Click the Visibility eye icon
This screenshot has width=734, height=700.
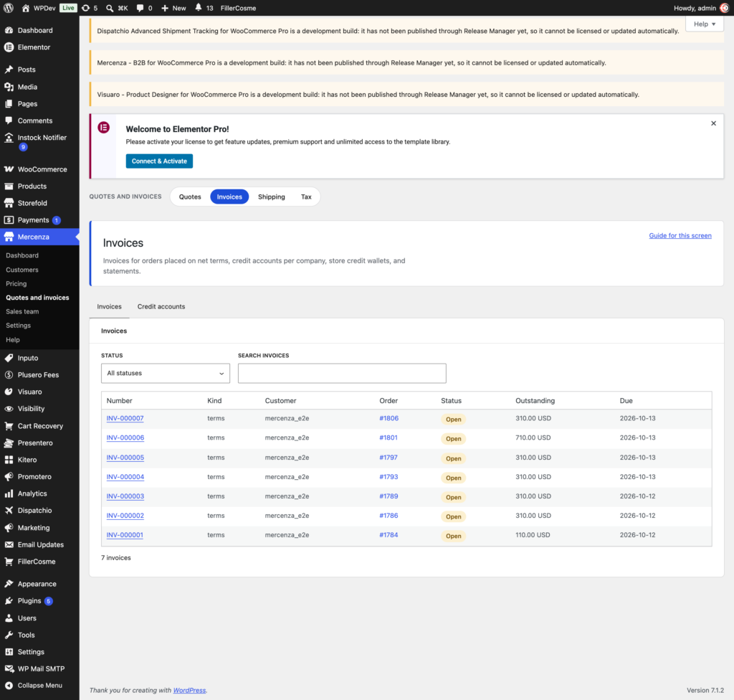[x=9, y=409]
